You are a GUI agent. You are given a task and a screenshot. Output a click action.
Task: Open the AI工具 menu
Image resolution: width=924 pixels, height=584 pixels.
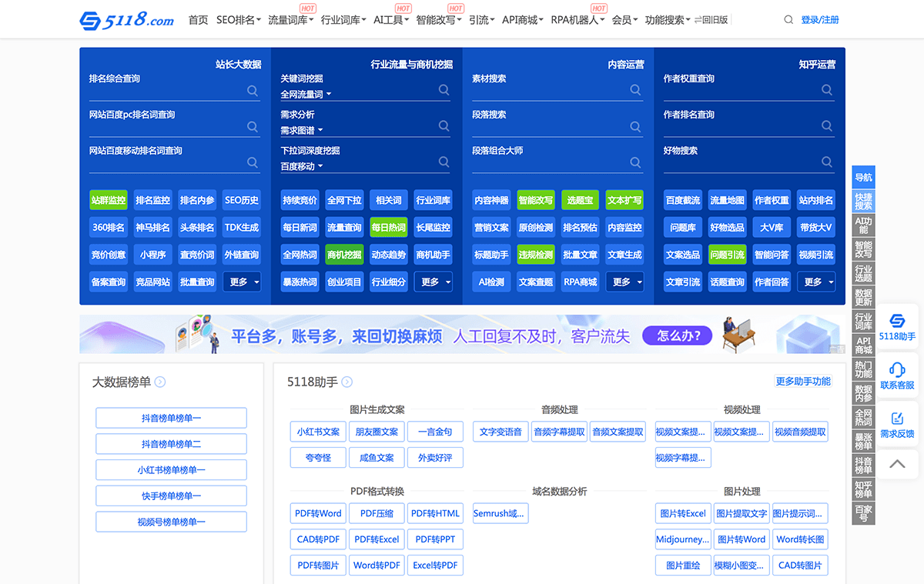coord(392,20)
